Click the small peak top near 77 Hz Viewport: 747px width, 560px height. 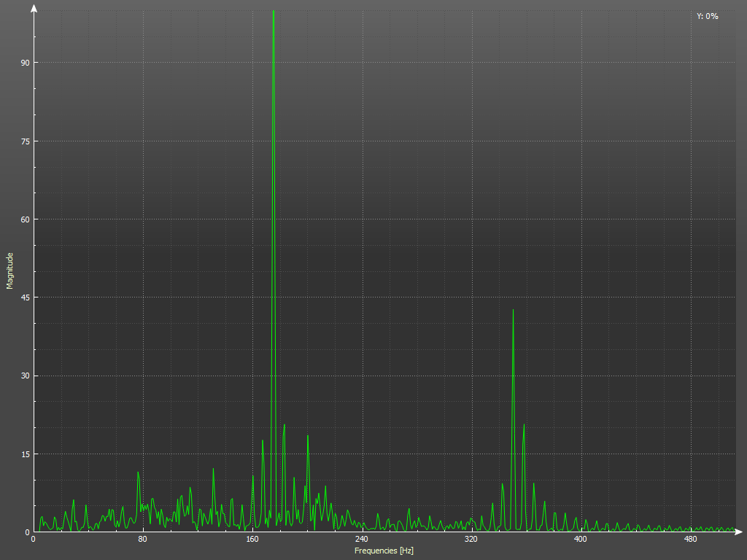pos(138,472)
